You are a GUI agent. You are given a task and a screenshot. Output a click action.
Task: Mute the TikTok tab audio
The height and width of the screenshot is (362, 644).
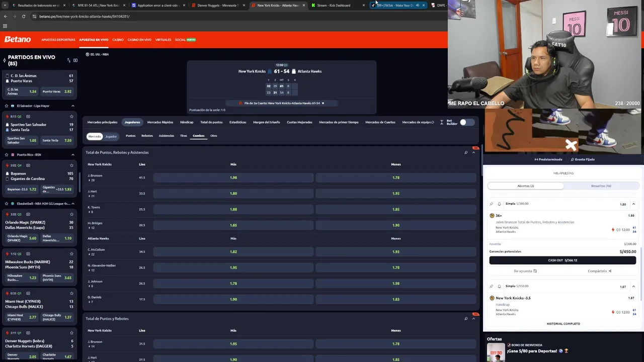tap(418, 5)
